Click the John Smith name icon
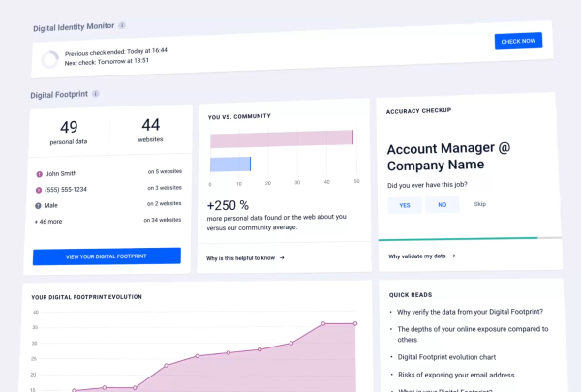This screenshot has height=392, width=581. coord(39,174)
